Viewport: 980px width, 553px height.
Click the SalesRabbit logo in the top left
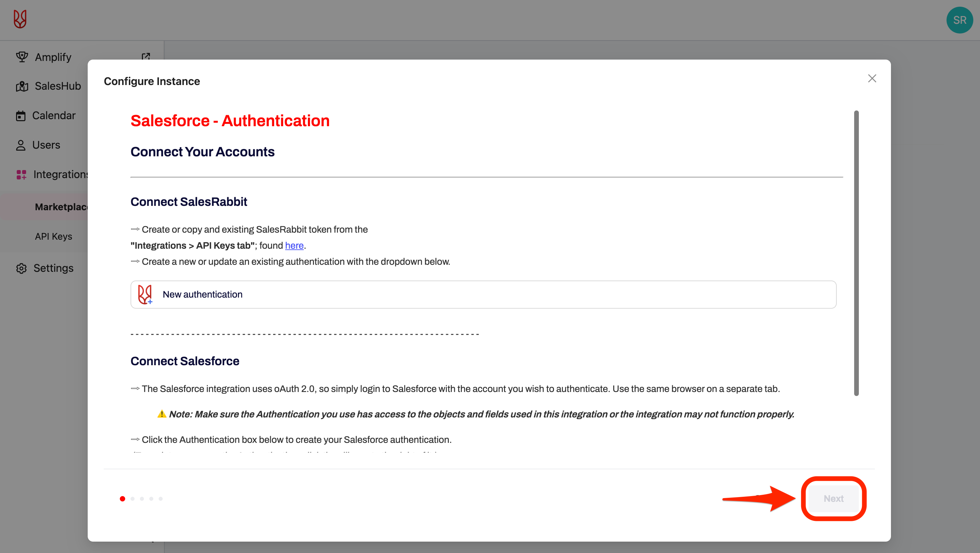(x=20, y=19)
